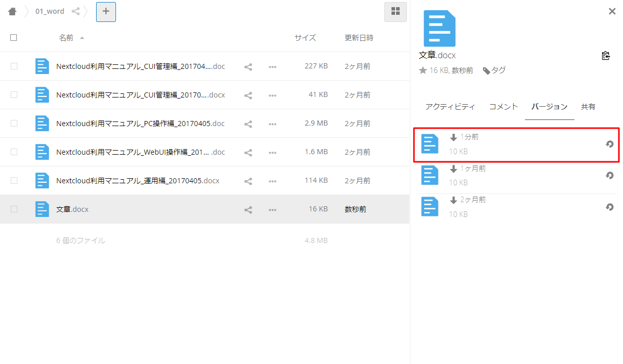Open the Nextcloud利用マニュアル_運用編_20170405.docx file name
Viewport: 623px width, 364px height.
pos(138,181)
